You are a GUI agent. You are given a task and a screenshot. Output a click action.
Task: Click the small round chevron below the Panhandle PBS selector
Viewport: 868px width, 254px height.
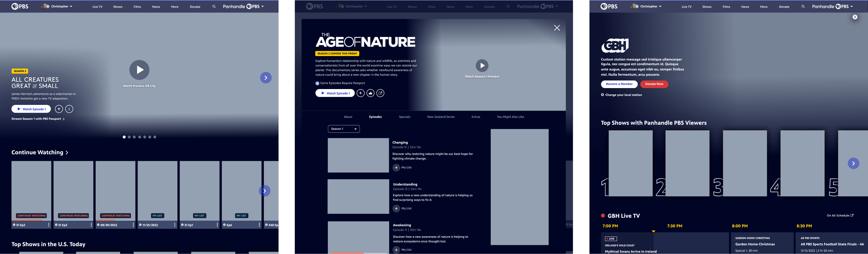(855, 17)
